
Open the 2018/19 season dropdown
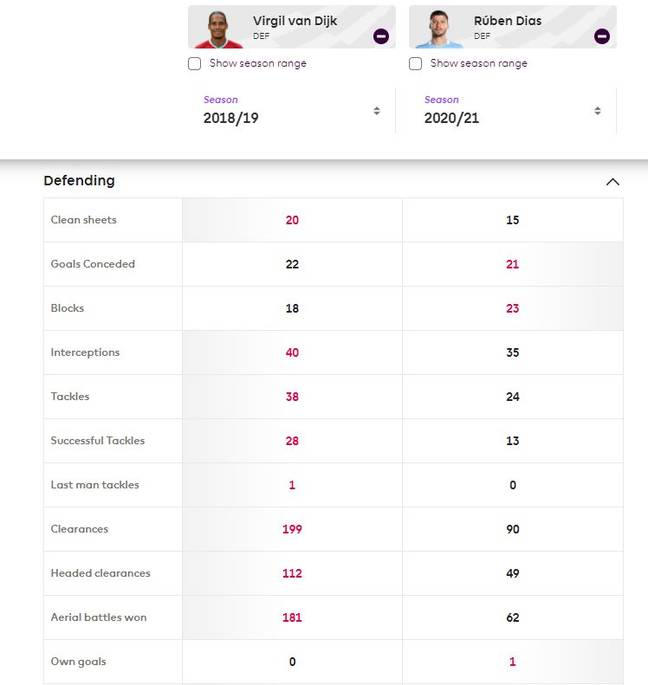click(x=291, y=111)
